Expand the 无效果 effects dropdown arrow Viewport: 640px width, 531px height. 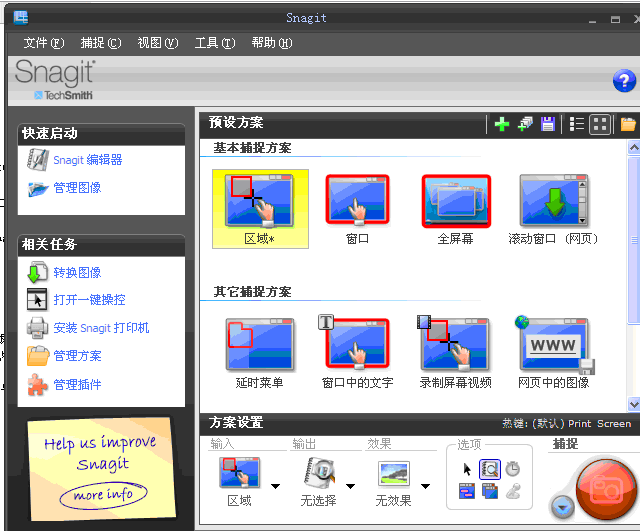pos(425,486)
